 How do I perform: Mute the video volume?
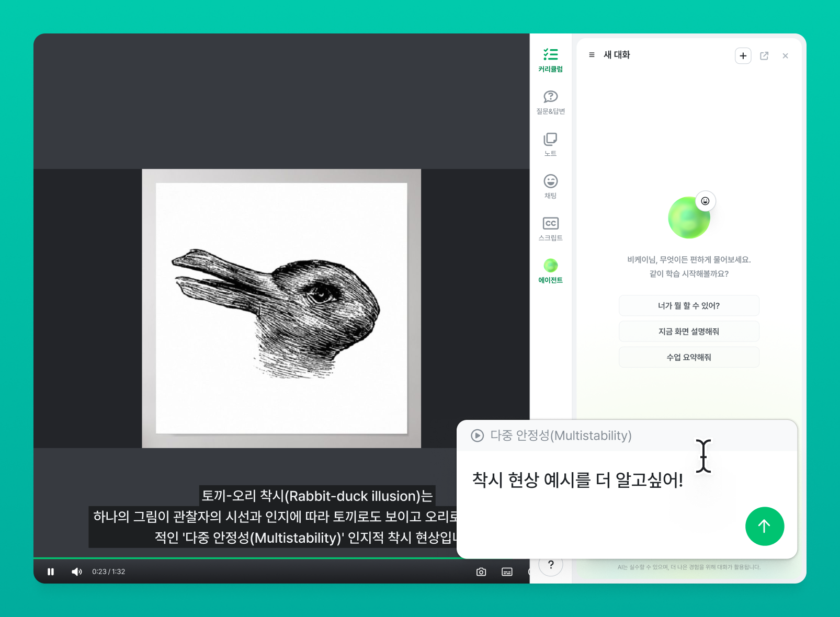coord(77,572)
